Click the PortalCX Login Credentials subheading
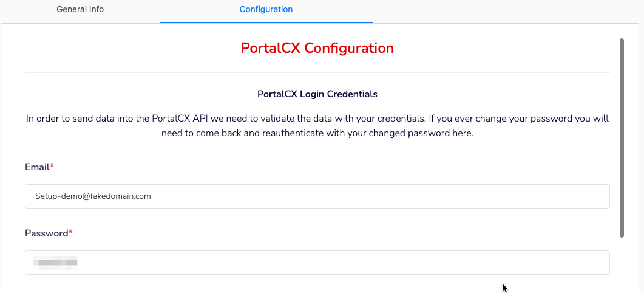644x293 pixels. (x=317, y=94)
